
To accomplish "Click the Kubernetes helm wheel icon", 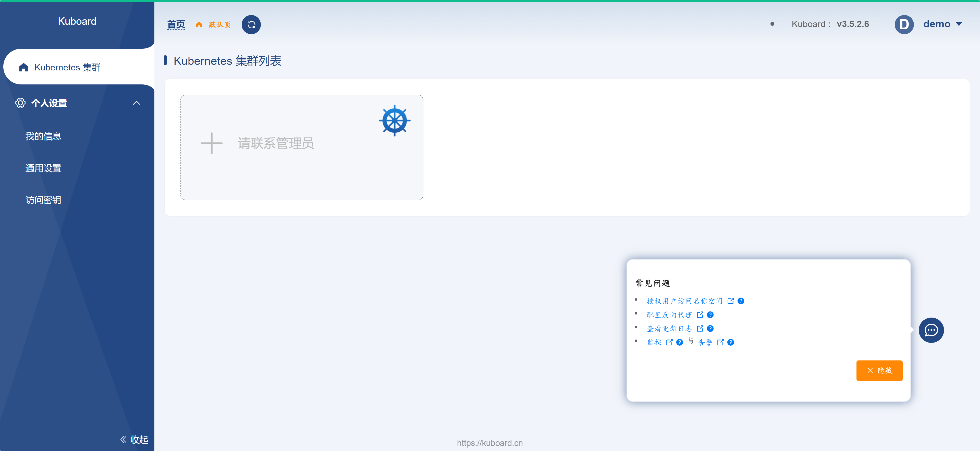I will coord(395,121).
